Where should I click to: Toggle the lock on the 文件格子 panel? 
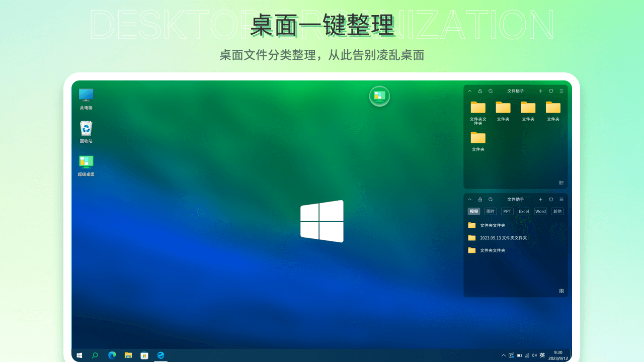pos(480,91)
